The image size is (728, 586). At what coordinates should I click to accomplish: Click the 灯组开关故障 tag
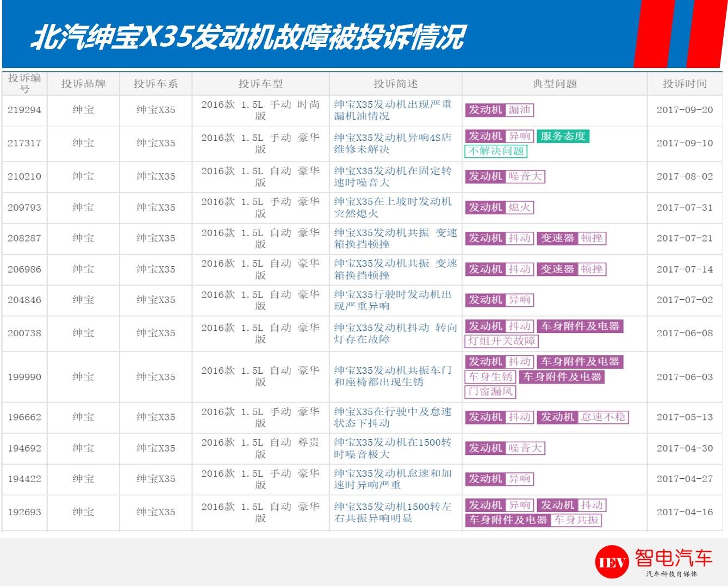501,341
